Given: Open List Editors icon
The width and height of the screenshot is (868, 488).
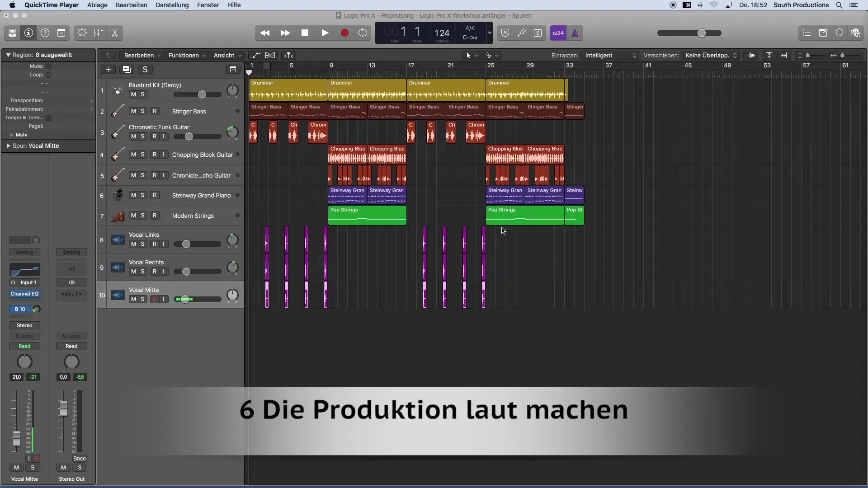Looking at the screenshot, I should click(807, 33).
